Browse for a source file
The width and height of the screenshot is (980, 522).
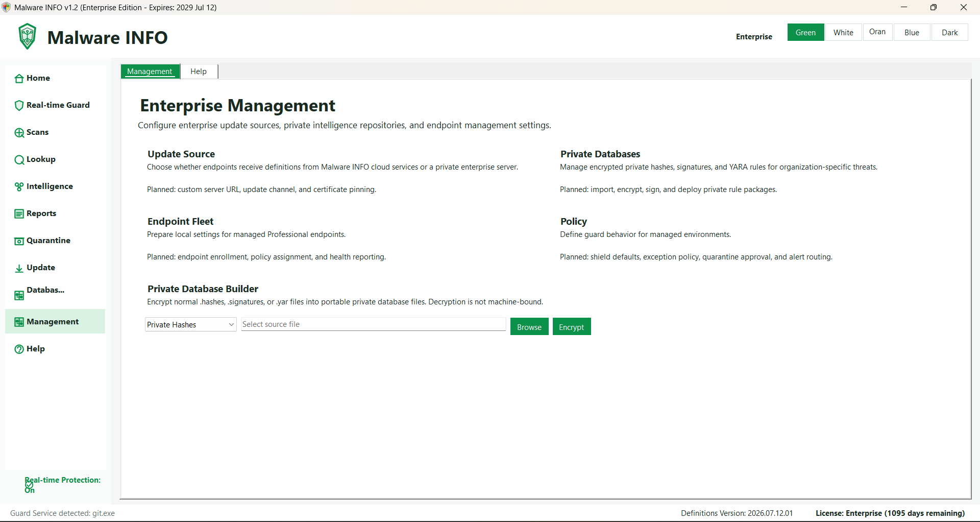click(x=529, y=327)
